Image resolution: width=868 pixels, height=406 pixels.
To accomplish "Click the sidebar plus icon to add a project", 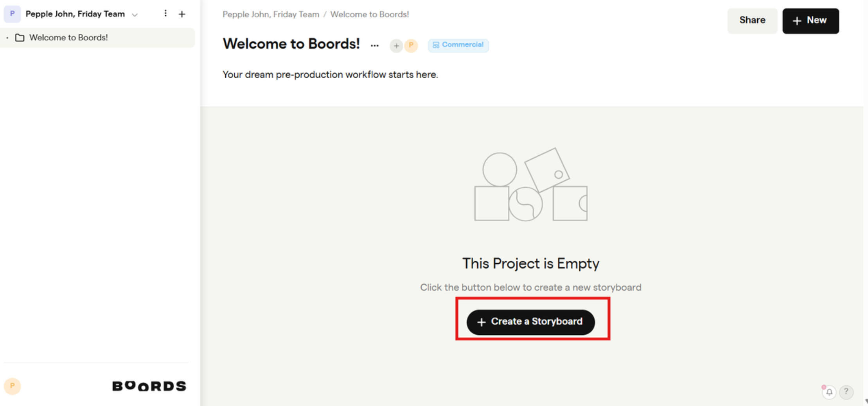I will [x=182, y=14].
